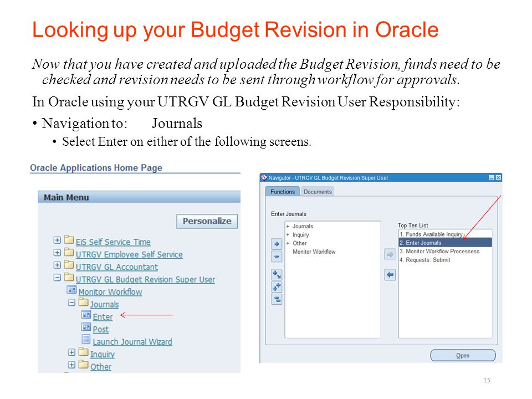The height and width of the screenshot is (399, 532).
Task: Close the Navigator window
Action: (x=498, y=177)
